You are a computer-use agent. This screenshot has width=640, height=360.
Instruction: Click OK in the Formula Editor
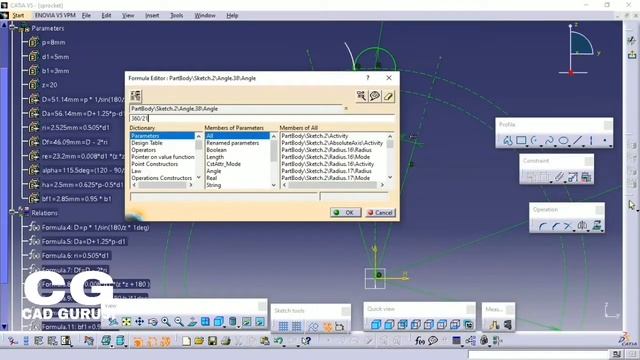(345, 213)
